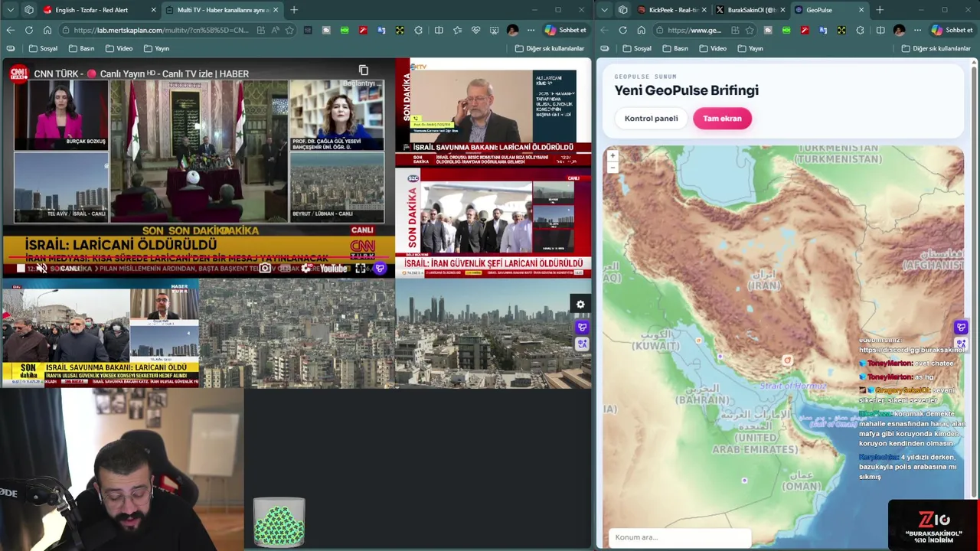Go to home page in left browser
The width and height of the screenshot is (980, 551).
tap(47, 30)
